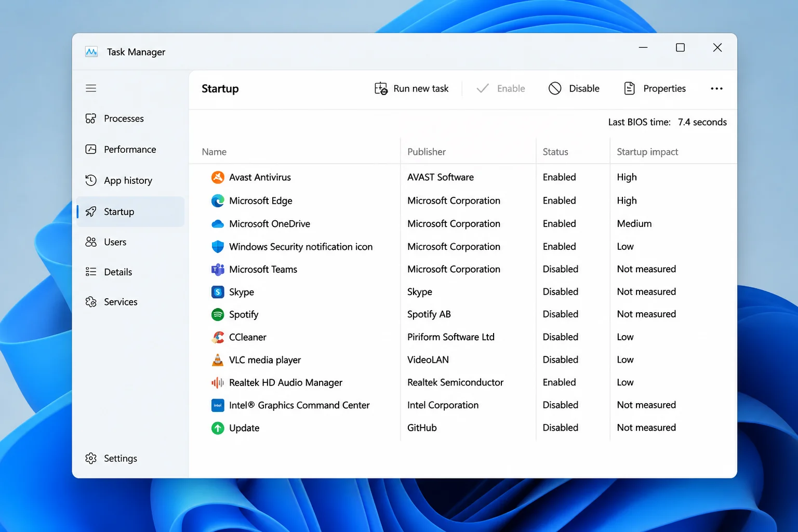
Task: Click the Piriform Software Ltd publisher cell
Action: (451, 337)
